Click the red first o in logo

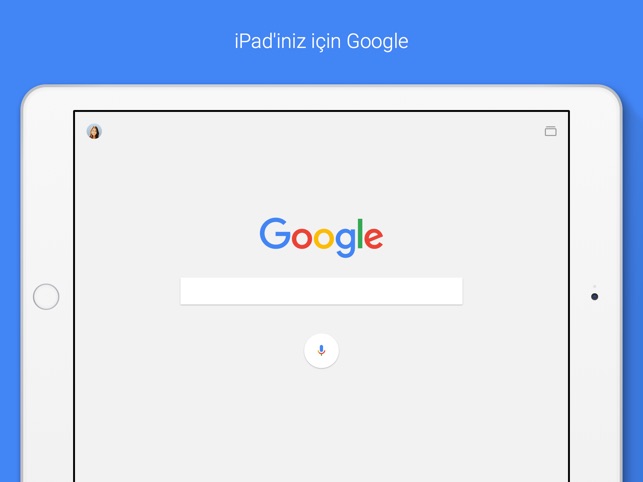click(302, 238)
